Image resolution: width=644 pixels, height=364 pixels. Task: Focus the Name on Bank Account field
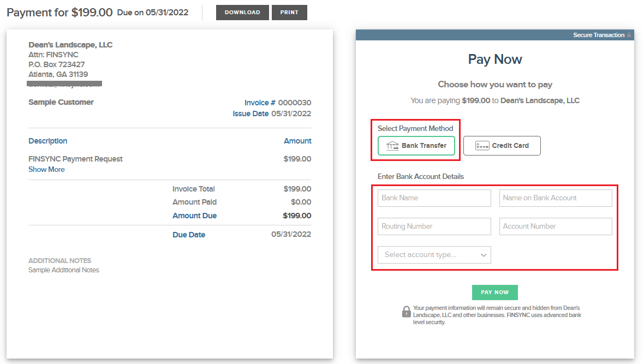555,198
